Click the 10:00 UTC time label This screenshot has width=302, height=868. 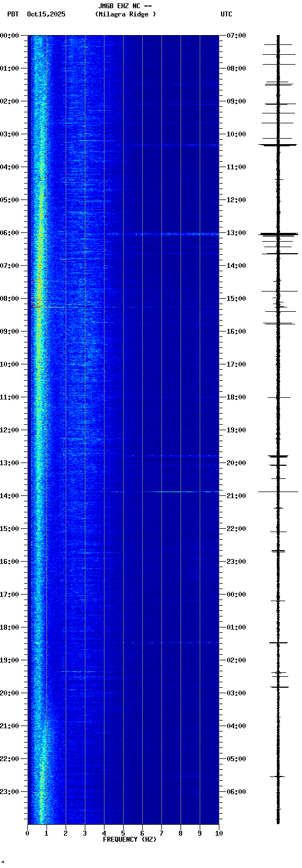(236, 134)
